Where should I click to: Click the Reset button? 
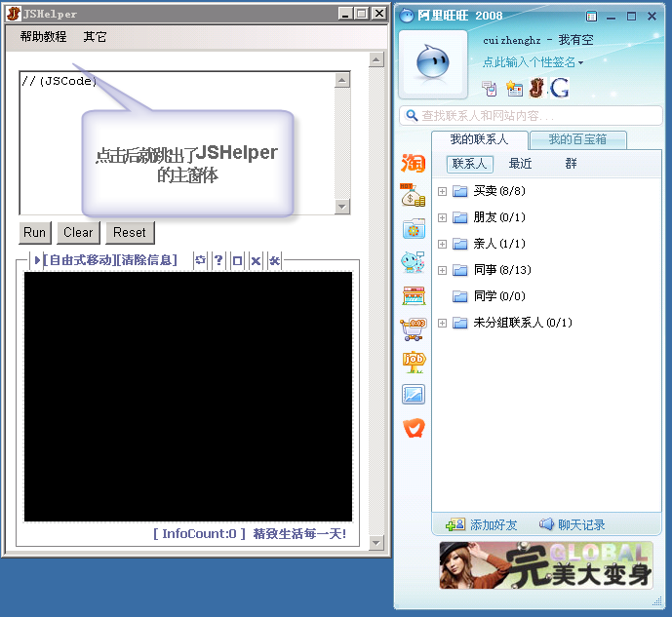pos(130,233)
